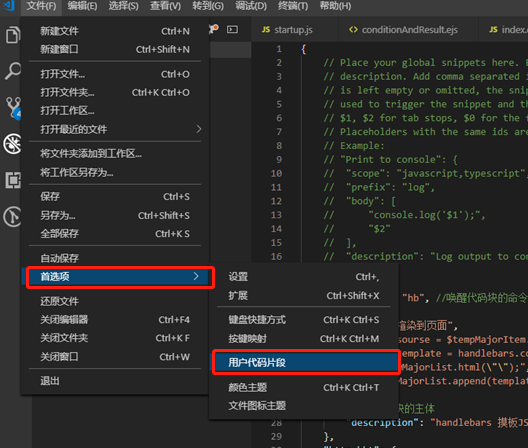
Task: Choose 将工作区另存为... entry
Action: point(114,172)
